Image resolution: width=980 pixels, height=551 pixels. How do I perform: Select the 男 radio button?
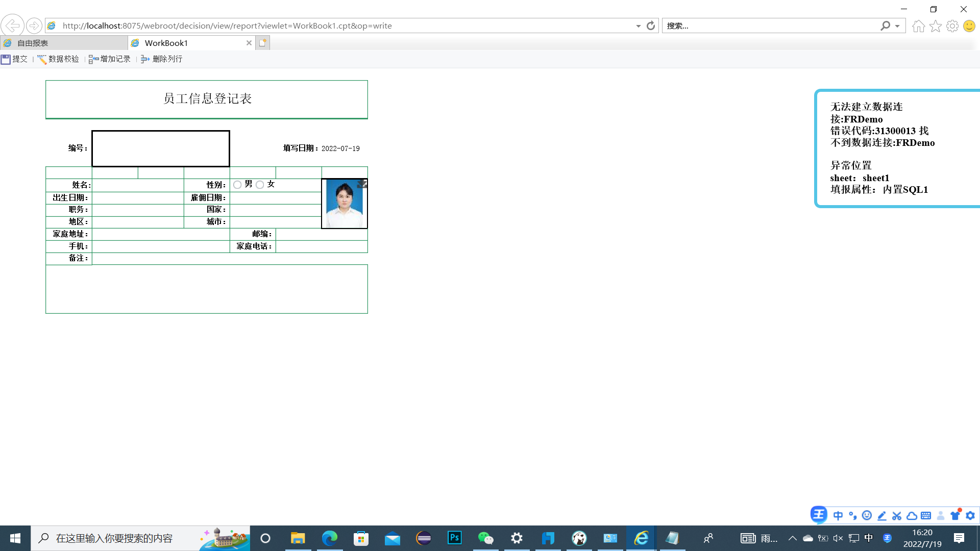237,185
